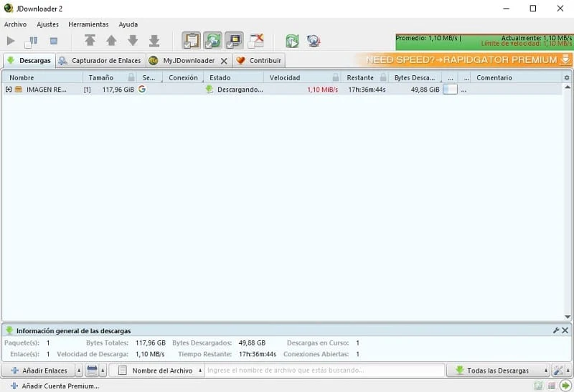
Task: Open Nombre del Archivo search dropdown
Action: coord(156,371)
